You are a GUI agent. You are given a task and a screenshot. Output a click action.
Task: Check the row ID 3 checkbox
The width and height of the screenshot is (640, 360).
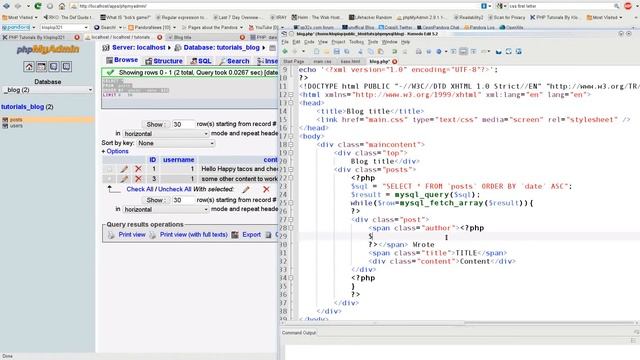click(109, 179)
